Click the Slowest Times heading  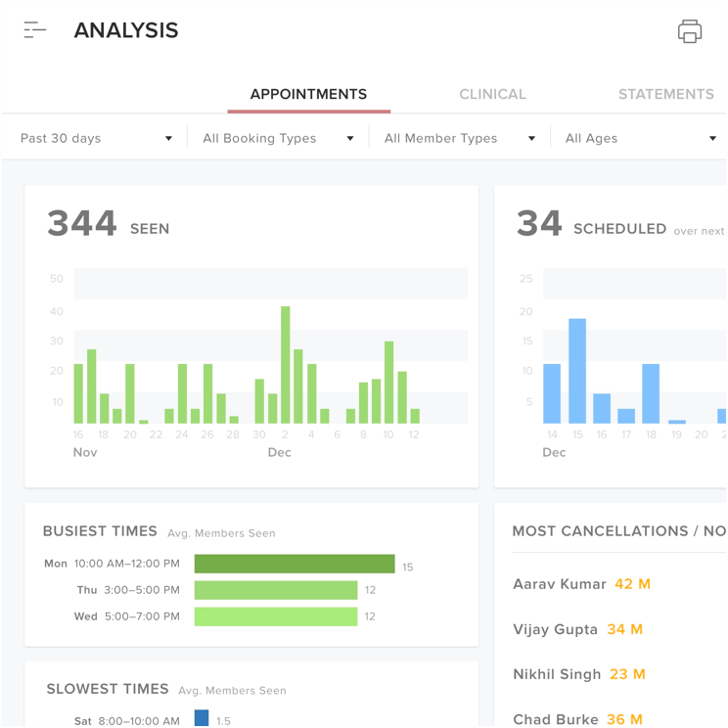[108, 689]
